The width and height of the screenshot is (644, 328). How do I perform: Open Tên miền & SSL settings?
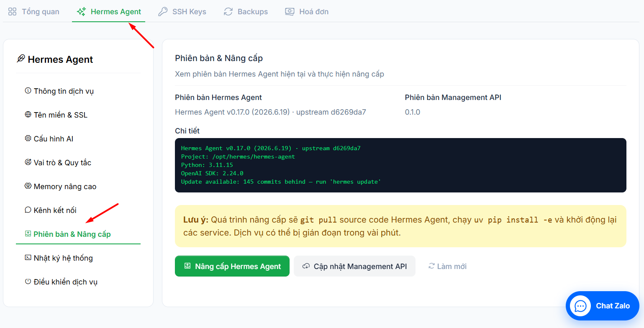(x=78, y=115)
